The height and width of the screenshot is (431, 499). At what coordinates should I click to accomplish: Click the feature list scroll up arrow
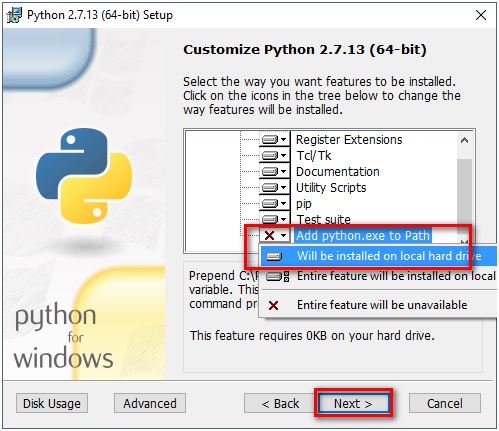coord(464,140)
